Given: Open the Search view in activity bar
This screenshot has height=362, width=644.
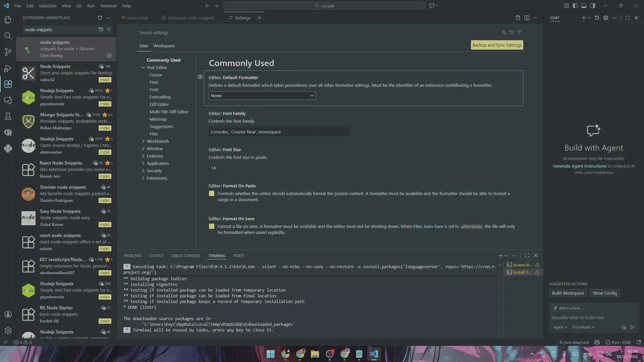Looking at the screenshot, I should pyautogui.click(x=8, y=36).
